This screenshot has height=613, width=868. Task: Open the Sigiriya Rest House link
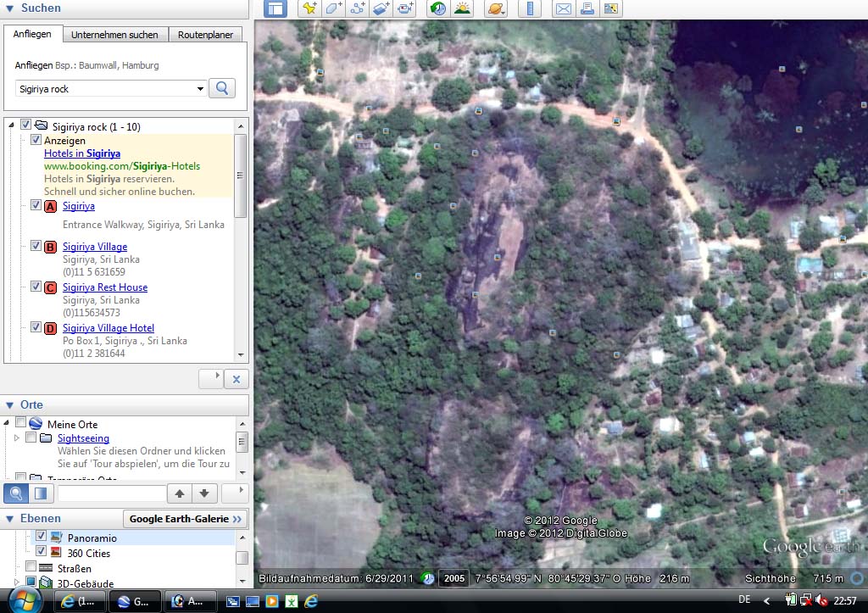point(105,287)
